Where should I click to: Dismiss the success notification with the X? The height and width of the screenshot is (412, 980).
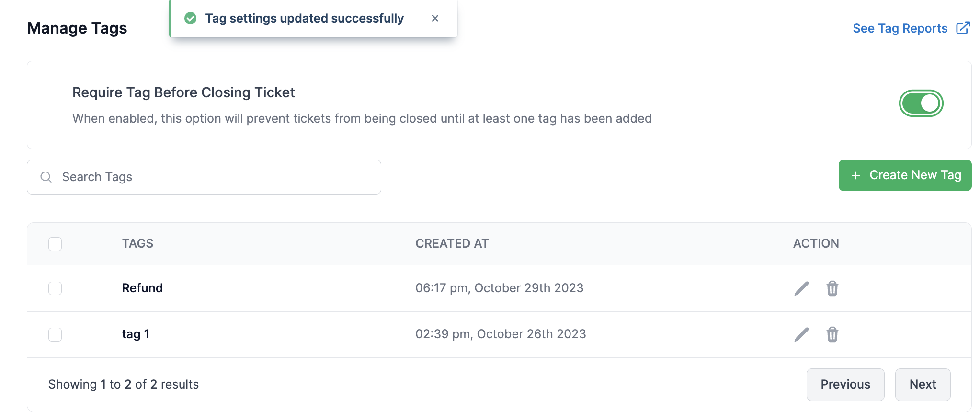coord(435,18)
